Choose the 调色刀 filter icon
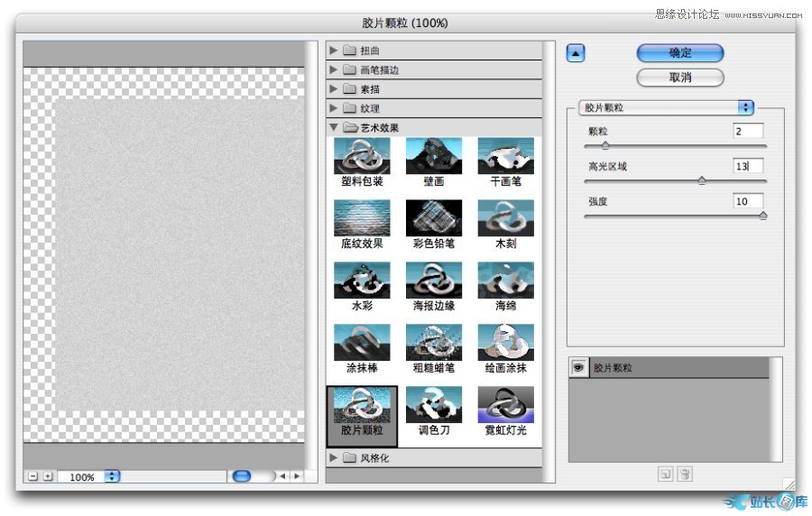This screenshot has width=812, height=516. pyautogui.click(x=433, y=404)
